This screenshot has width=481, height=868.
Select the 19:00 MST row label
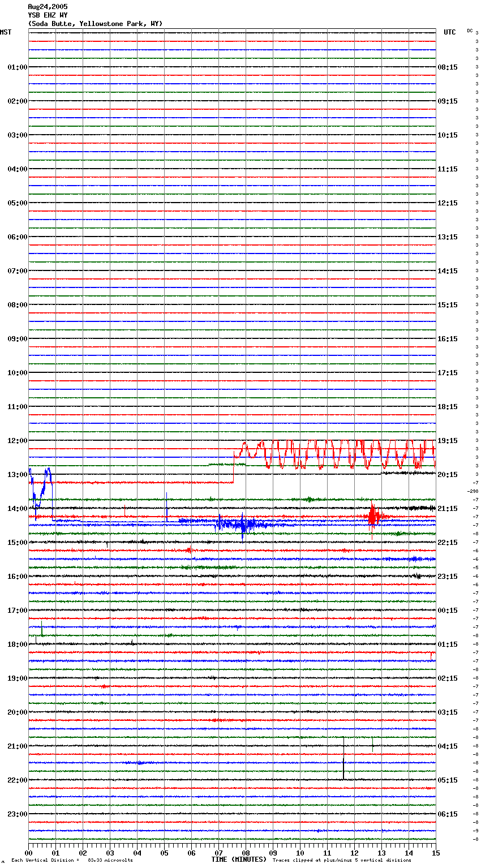point(18,678)
